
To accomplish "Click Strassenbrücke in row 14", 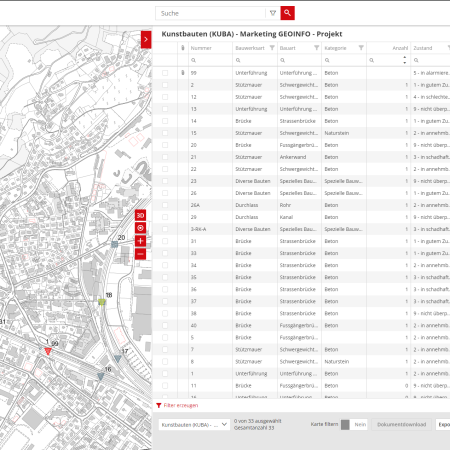I will tap(298, 121).
